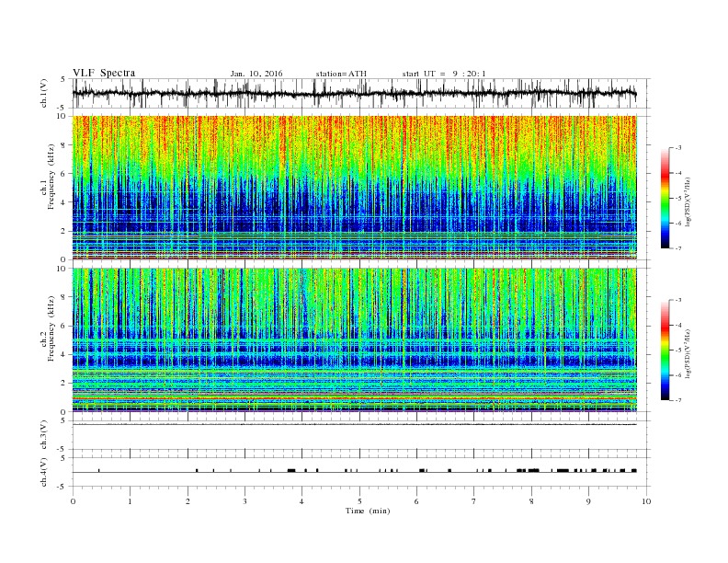
Task: Click the ch.4 pulse trace panel
Action: click(x=361, y=472)
